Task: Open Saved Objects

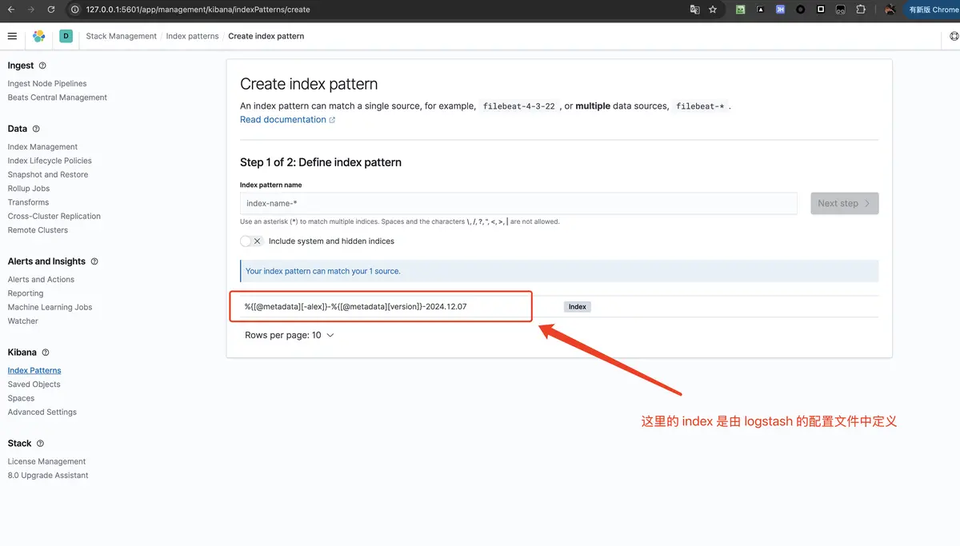Action: (34, 384)
